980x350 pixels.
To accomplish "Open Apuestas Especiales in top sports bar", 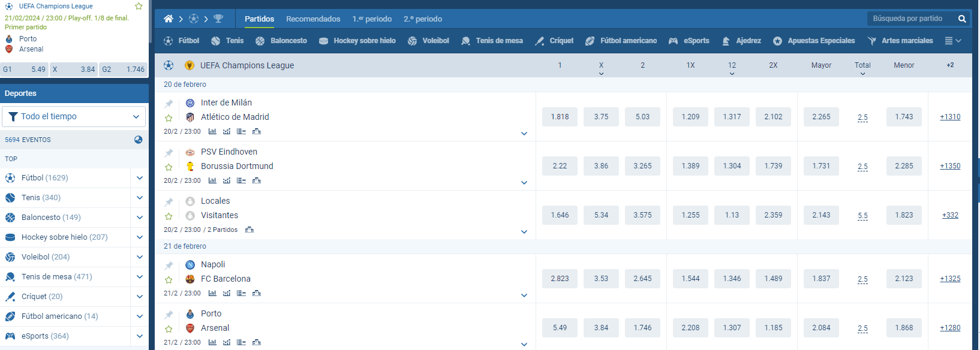I will pos(814,41).
